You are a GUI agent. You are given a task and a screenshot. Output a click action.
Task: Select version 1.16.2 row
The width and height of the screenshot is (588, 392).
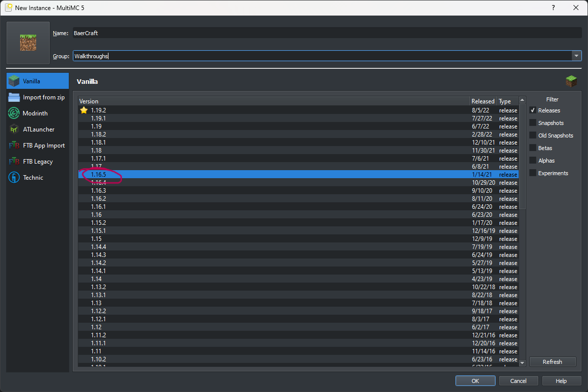point(298,199)
